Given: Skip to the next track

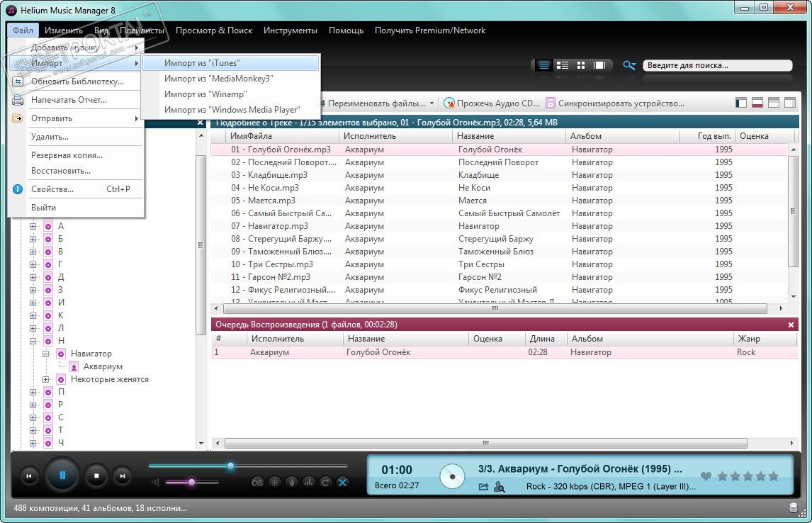Looking at the screenshot, I should coord(122,476).
